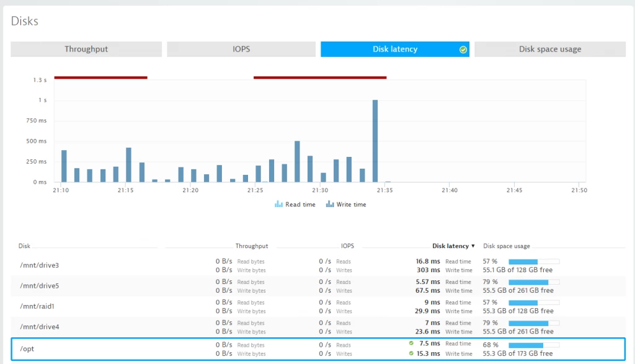Select the /mnt/drive4 disk row
This screenshot has width=635, height=364.
pos(318,327)
